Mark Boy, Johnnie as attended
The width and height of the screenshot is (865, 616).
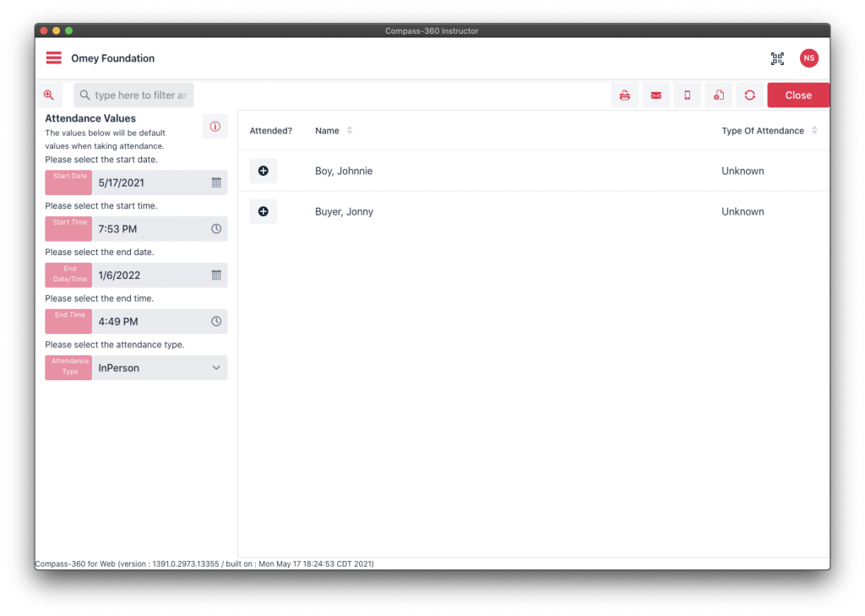[263, 171]
